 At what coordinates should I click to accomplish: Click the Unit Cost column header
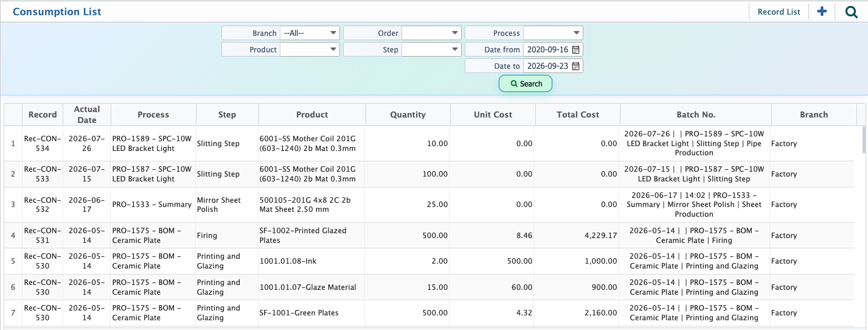click(493, 114)
